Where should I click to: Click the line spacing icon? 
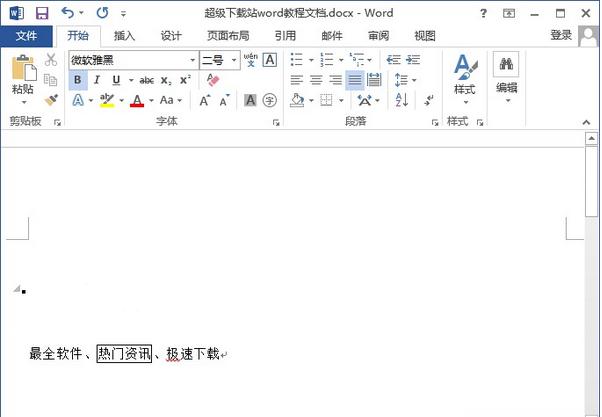(x=401, y=80)
